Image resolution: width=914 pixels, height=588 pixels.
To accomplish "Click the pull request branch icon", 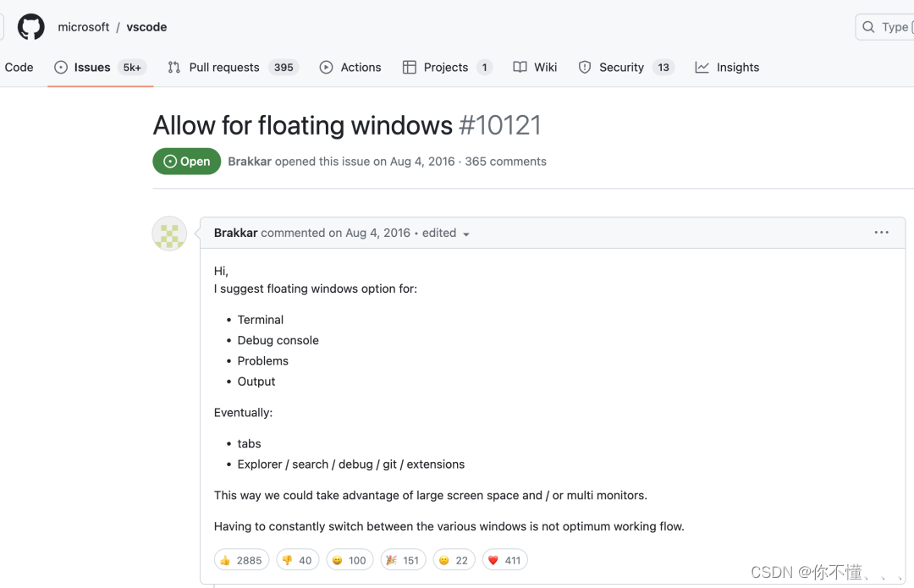I will pyautogui.click(x=173, y=68).
